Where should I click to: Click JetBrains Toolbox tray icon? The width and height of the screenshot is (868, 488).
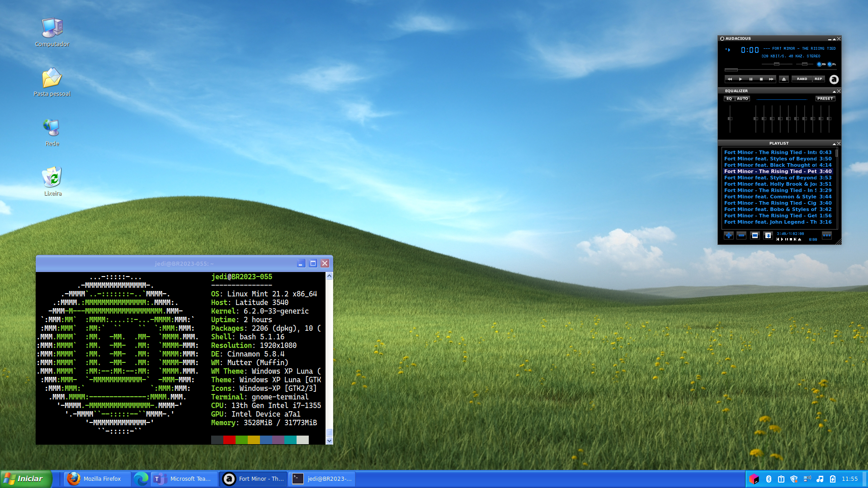click(x=754, y=479)
